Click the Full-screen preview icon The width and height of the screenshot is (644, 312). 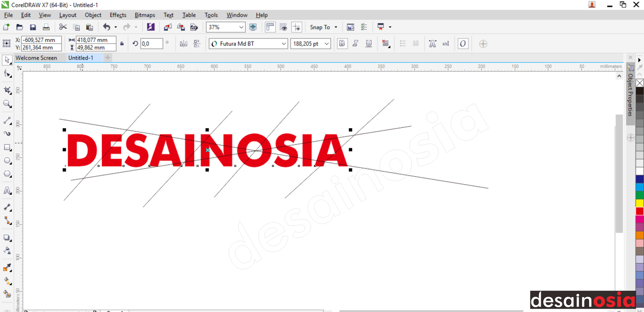click(253, 27)
